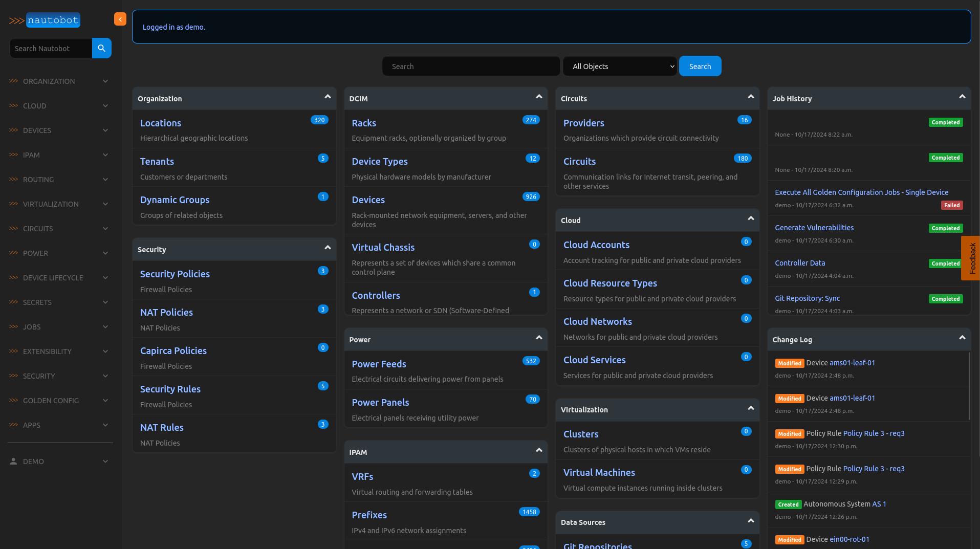980x549 pixels.
Task: Click the Locations count badge 320
Action: (319, 120)
